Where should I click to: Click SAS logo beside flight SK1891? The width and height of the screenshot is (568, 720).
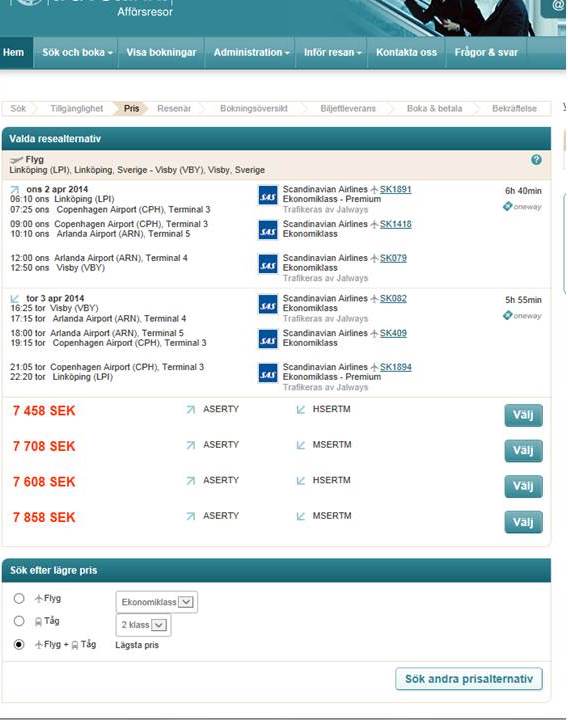click(x=268, y=195)
